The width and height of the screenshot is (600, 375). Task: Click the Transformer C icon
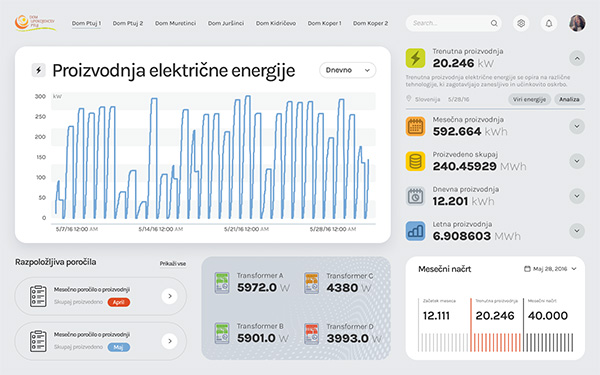click(x=311, y=283)
